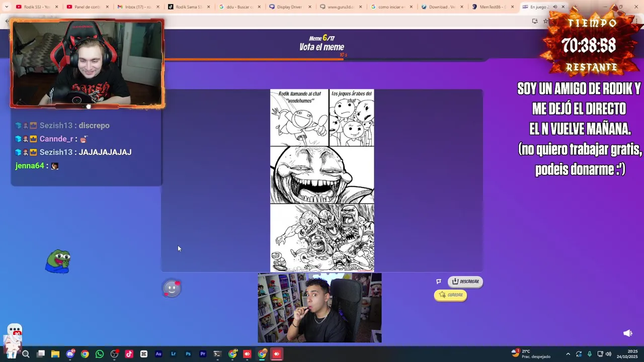Open the weather widget showing 21°C
Image resolution: width=644 pixels, height=362 pixels.
(x=531, y=354)
